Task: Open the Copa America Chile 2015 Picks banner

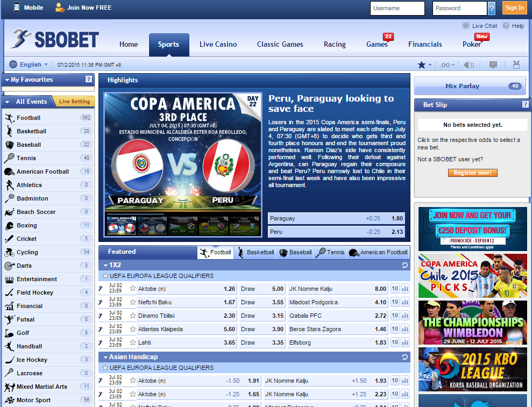Action: (x=473, y=276)
